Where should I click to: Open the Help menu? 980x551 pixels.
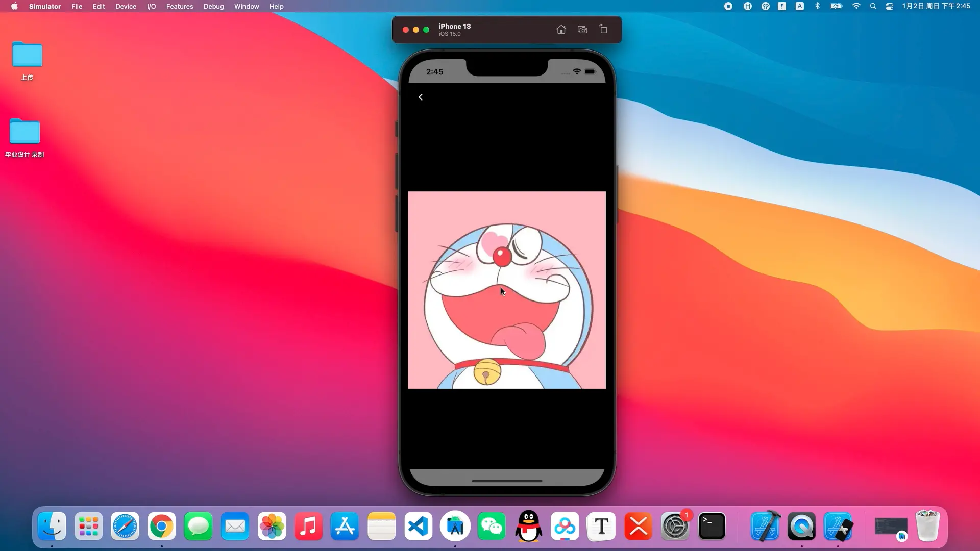(x=276, y=6)
